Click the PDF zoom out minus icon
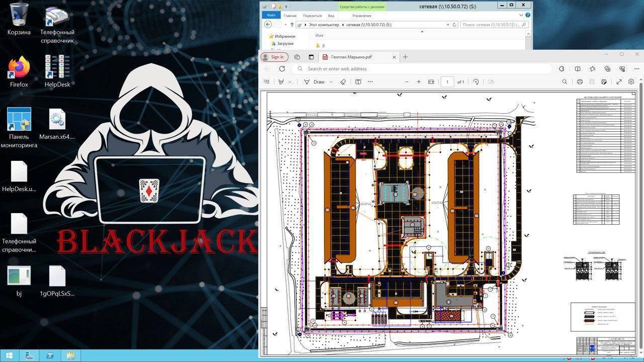Viewport: 644px width, 362px height. click(406, 82)
